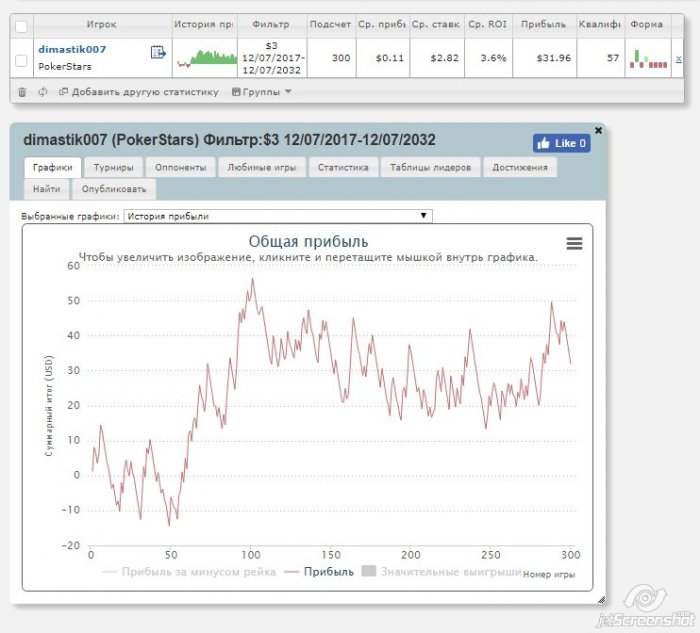Grab the panel resize handle at corner
This screenshot has height=633, width=700.
(601, 600)
